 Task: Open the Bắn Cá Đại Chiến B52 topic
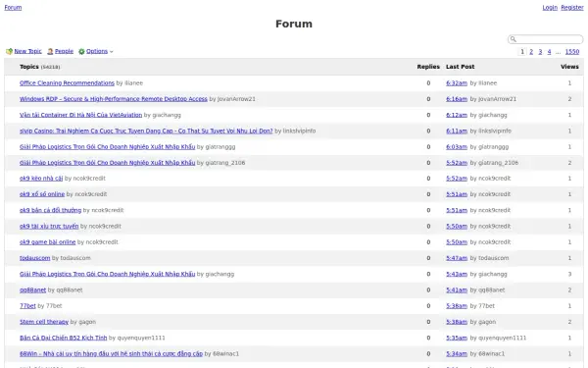pyautogui.click(x=64, y=338)
